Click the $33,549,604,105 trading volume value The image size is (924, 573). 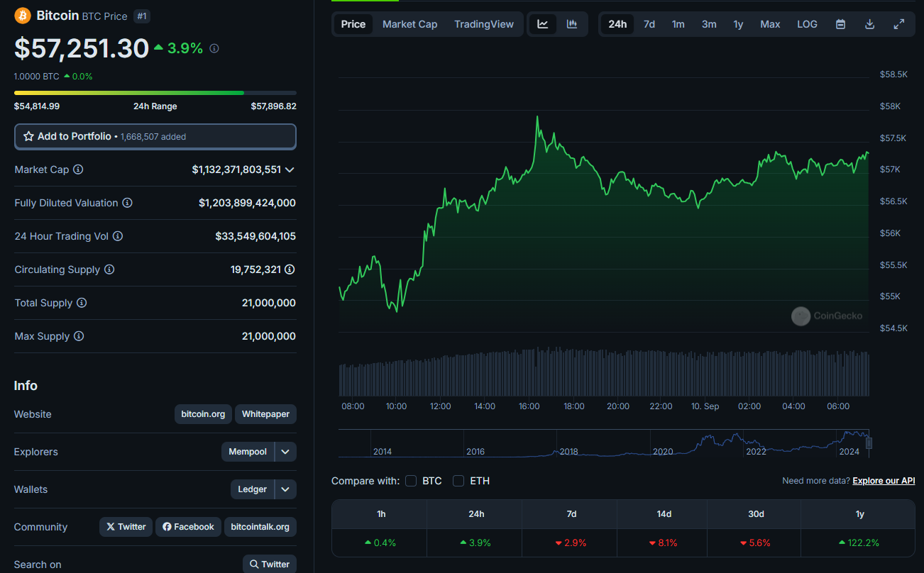tap(255, 236)
